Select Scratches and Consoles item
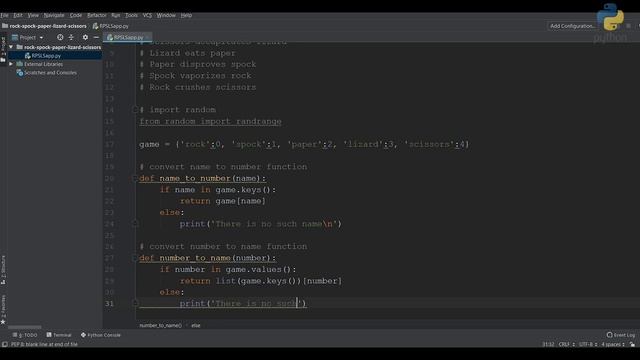This screenshot has height=360, width=640. coord(50,73)
